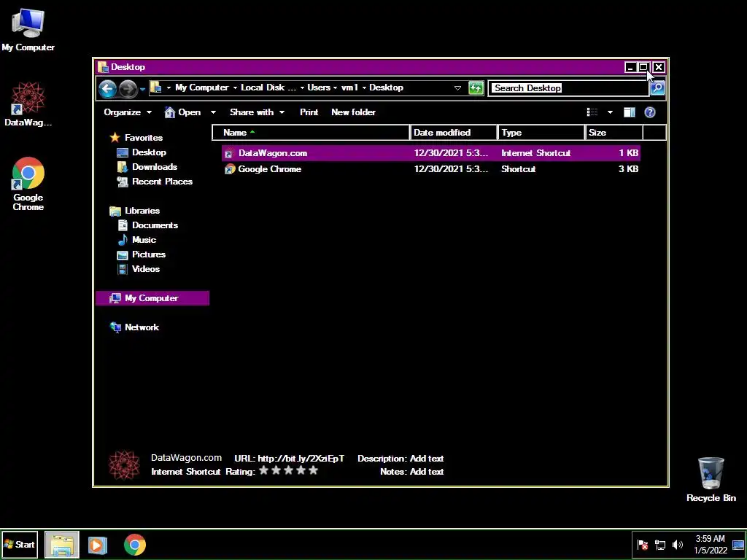Viewport: 747px width, 560px height.
Task: Open Action Center flag tray icon
Action: 643,544
